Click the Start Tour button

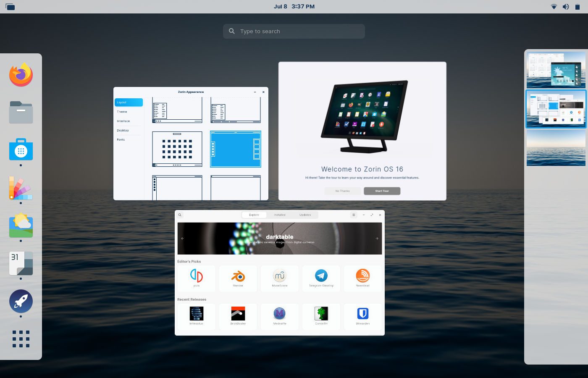coord(382,191)
